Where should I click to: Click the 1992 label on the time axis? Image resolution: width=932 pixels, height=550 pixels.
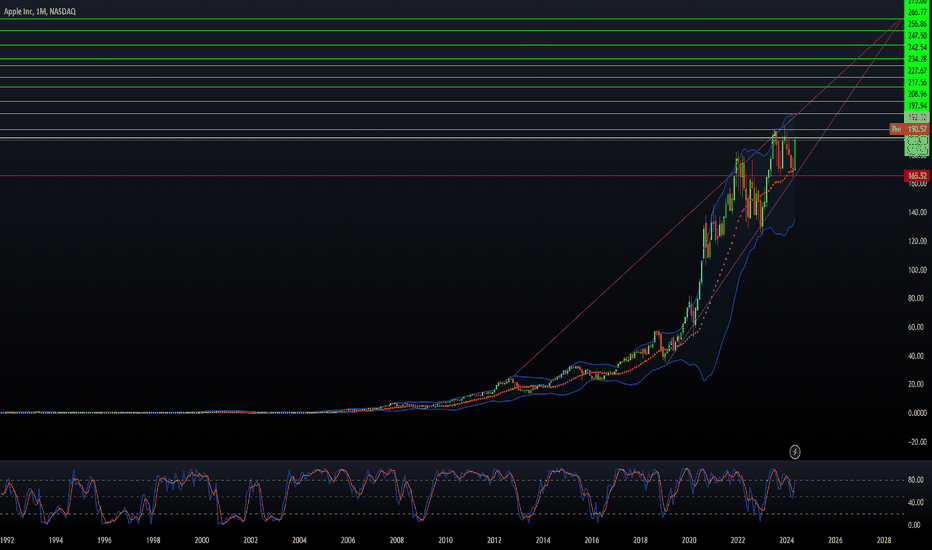point(7,540)
